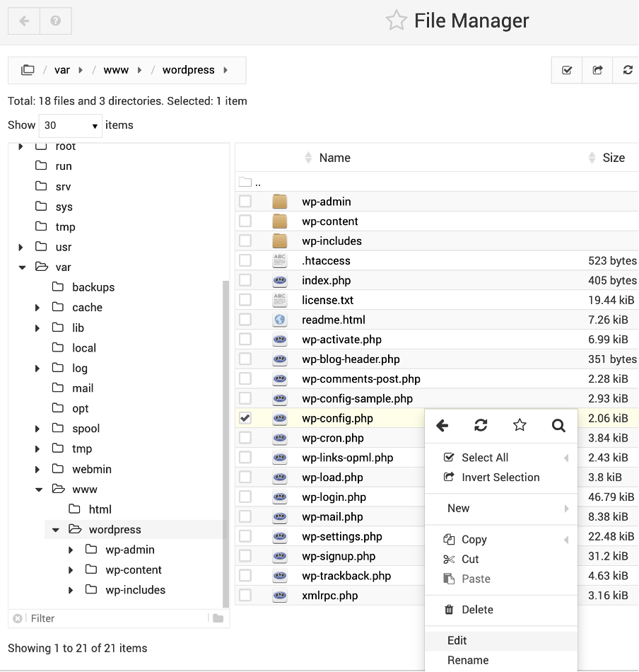Click the invert selection toolbar button

click(x=597, y=70)
